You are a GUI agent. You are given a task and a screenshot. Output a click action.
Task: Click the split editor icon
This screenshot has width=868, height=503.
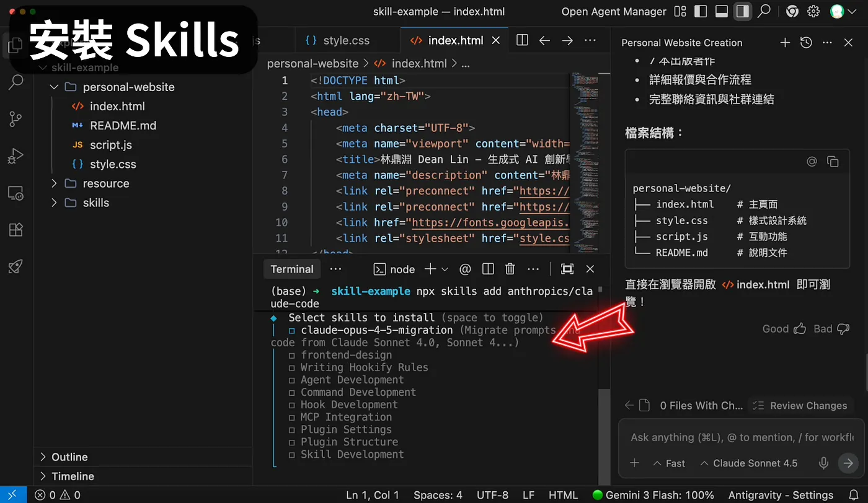coord(522,40)
